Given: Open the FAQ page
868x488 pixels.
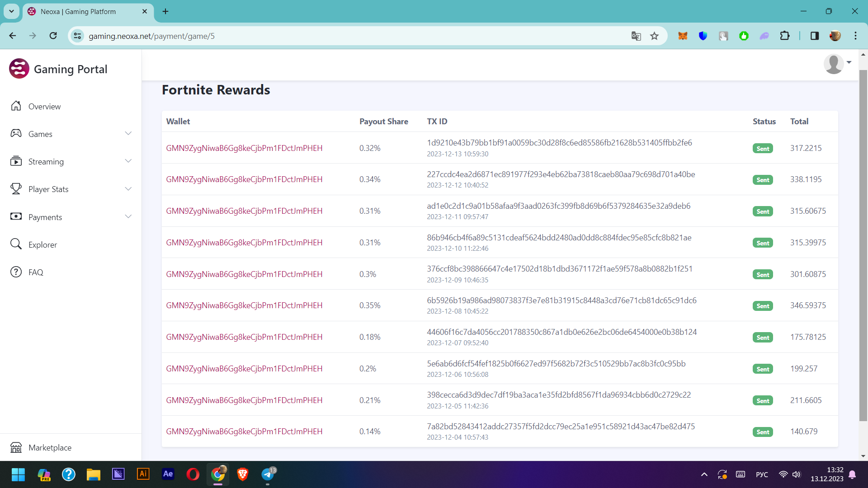Looking at the screenshot, I should 36,272.
